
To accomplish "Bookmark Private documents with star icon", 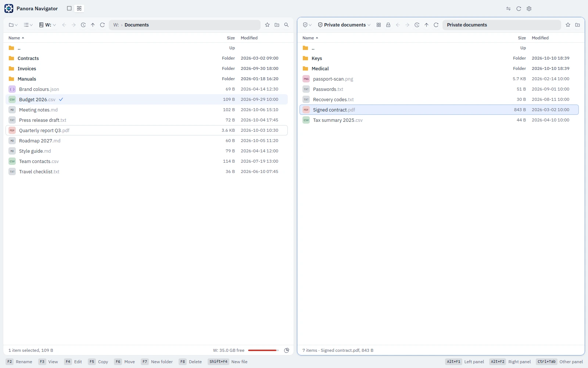I will (568, 25).
